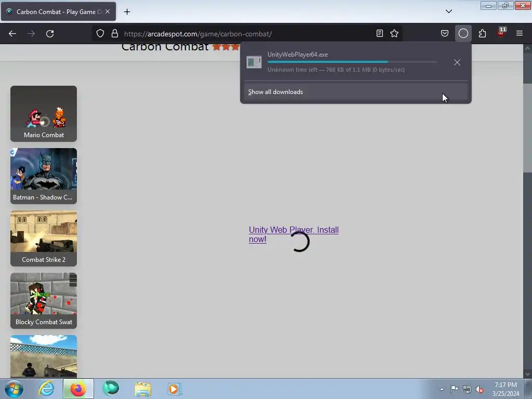Viewport: 532px width, 399px height.
Task: Cancel the UnityWebPlayer64.exe download
Action: tap(457, 62)
